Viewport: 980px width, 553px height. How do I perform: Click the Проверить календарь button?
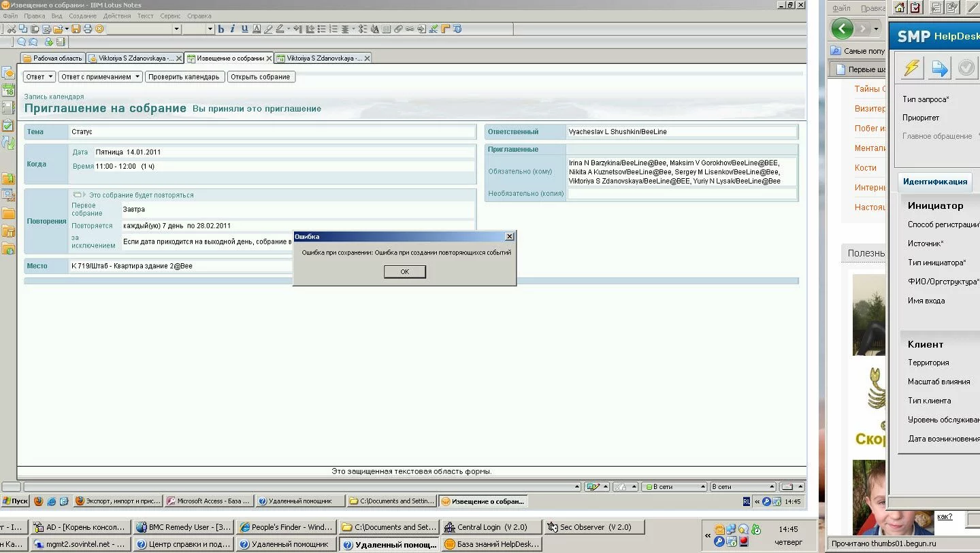pyautogui.click(x=184, y=77)
